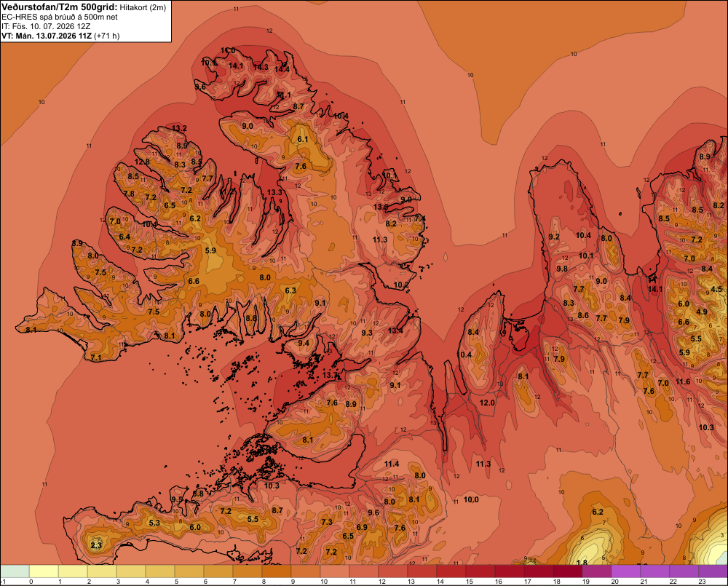Viewport: 728px width, 586px height.
Task: Click the 13.7 temperature label
Action: (330, 375)
